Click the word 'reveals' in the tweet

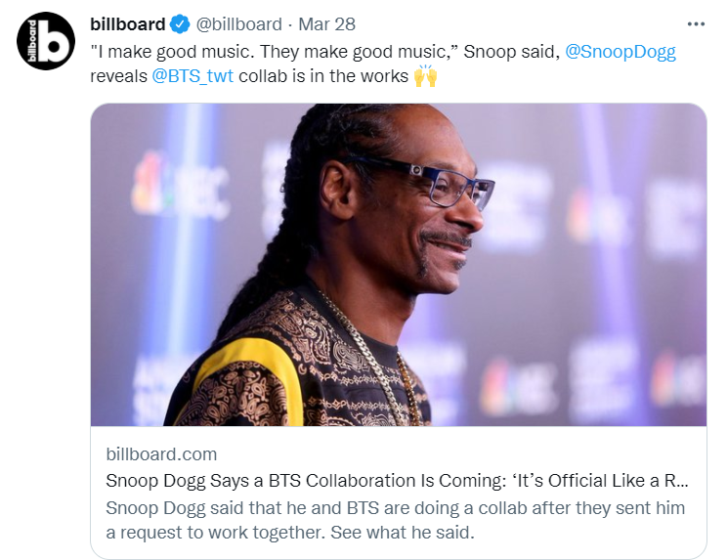pos(118,75)
